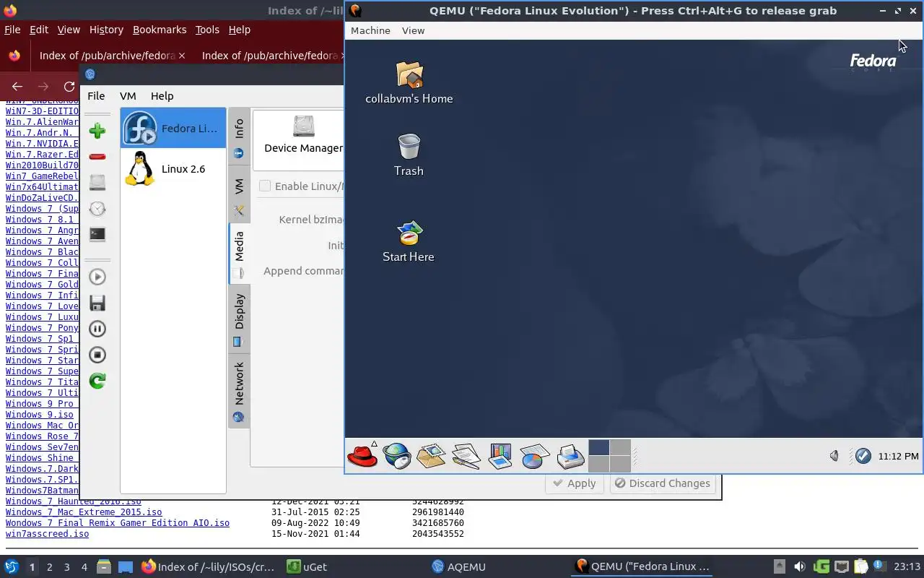Click the gray disk icon in AQEMU toolbar
Screen dimensions: 924x578
pos(97,183)
